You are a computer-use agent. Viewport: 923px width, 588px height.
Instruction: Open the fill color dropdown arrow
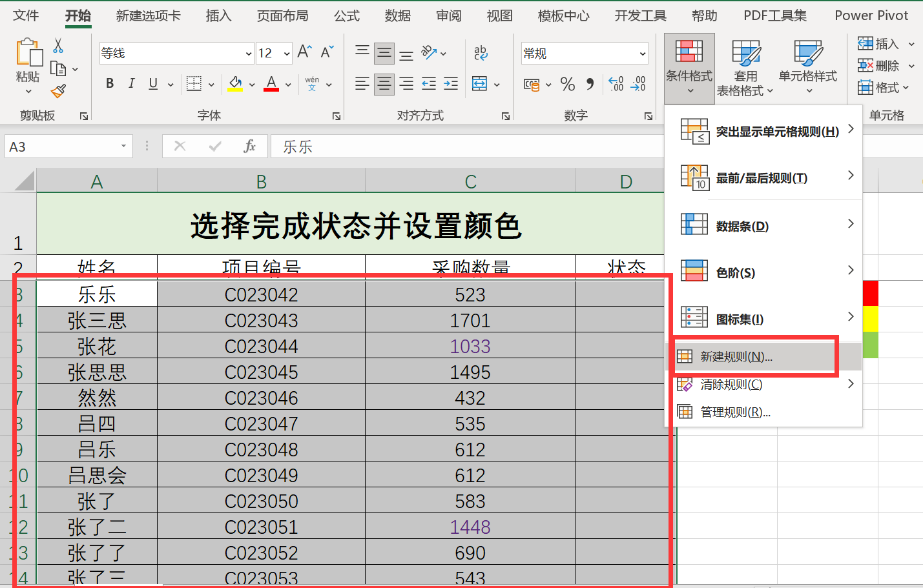click(x=252, y=85)
